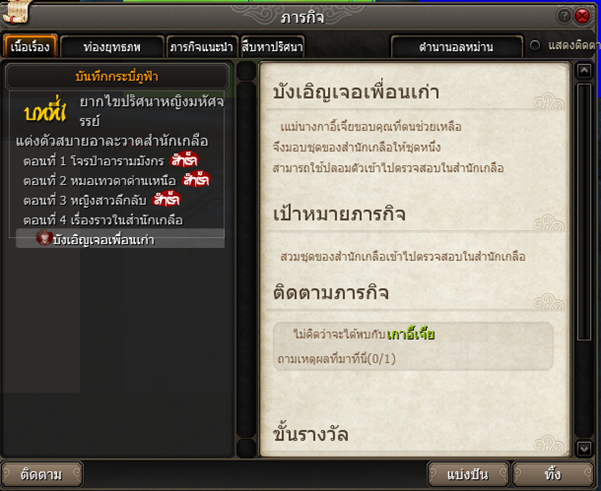Click the red สำเร็จ stamp on ตอนที่ 2
Screen dimensions: 601x491
point(196,179)
